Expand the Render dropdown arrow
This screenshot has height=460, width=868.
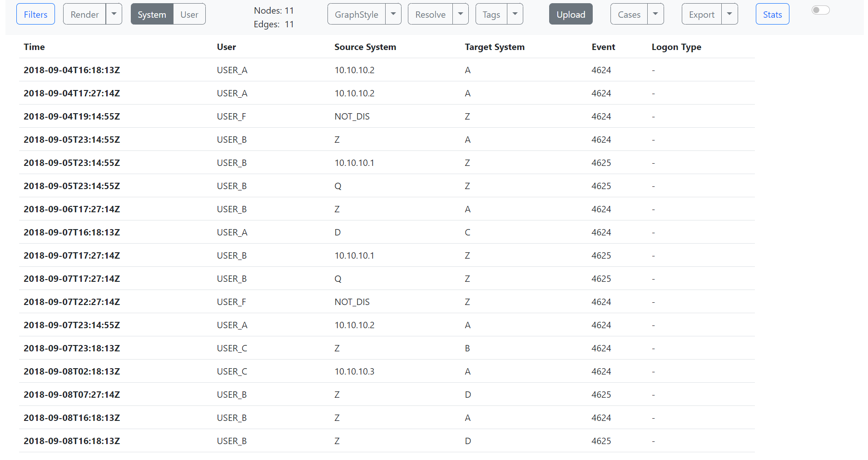(x=114, y=14)
